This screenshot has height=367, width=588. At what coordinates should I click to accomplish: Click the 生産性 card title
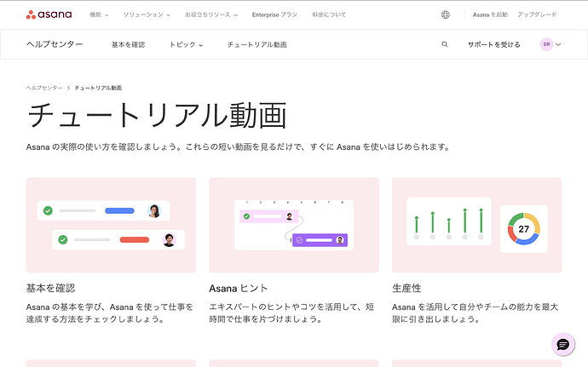(x=406, y=289)
